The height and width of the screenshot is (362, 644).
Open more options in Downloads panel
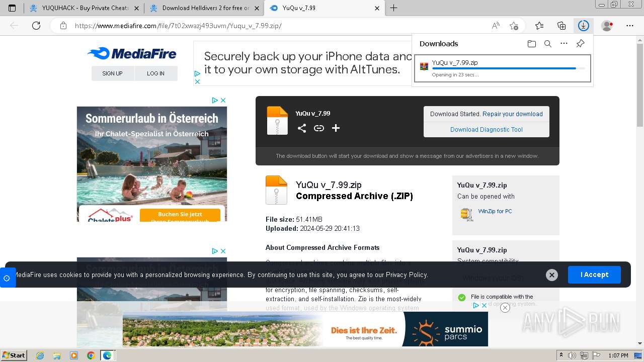point(564,44)
